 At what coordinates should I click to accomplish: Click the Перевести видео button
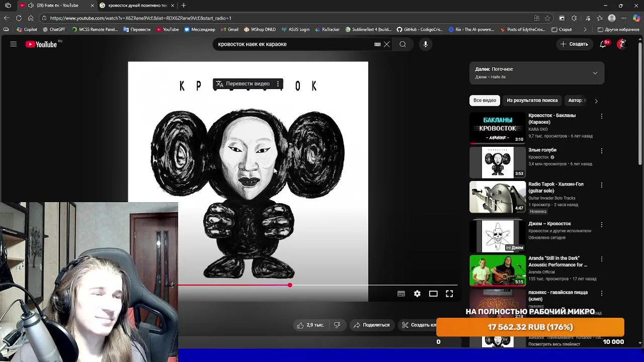243,84
